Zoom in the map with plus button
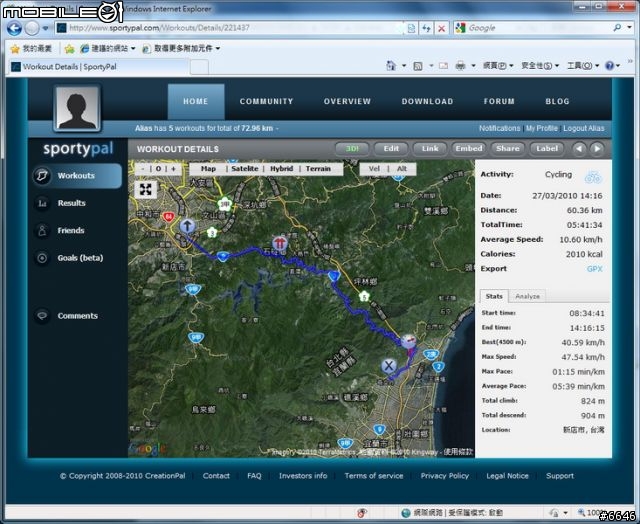Image resolution: width=640 pixels, height=524 pixels. click(173, 169)
